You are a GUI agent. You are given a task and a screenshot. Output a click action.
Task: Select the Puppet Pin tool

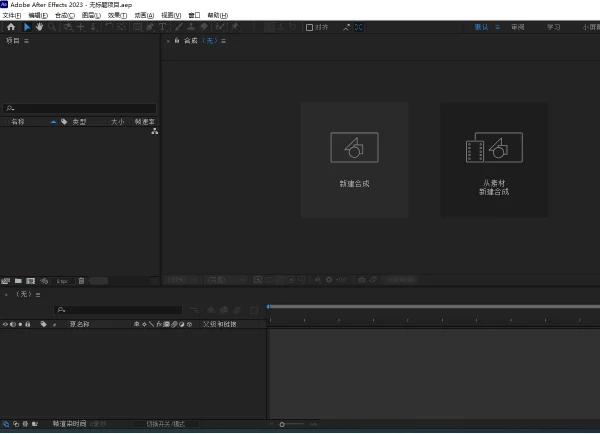tap(235, 27)
